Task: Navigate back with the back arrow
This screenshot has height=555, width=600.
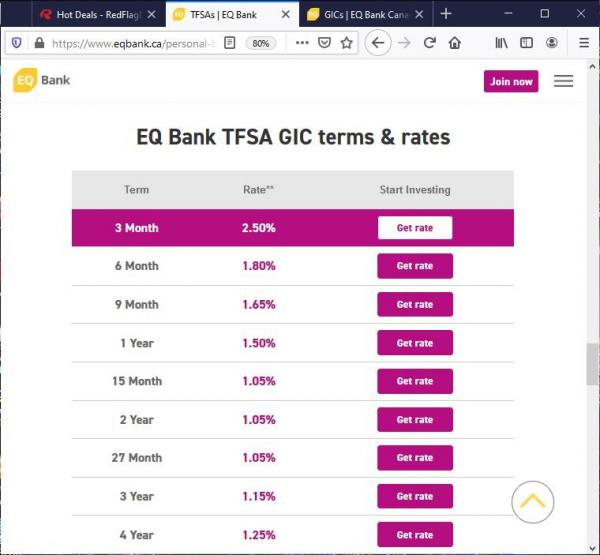Action: (378, 43)
